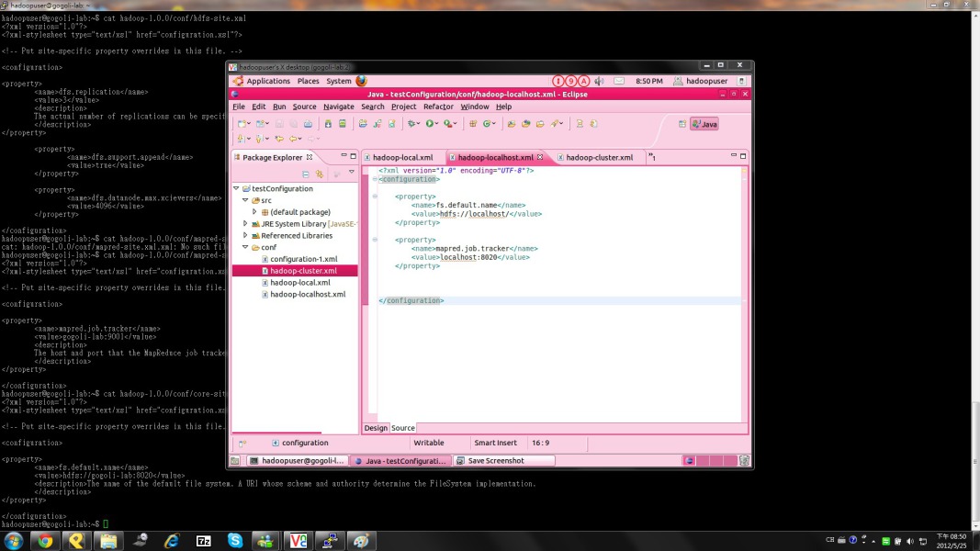Switch to the Design tab of XML editor

coord(376,428)
